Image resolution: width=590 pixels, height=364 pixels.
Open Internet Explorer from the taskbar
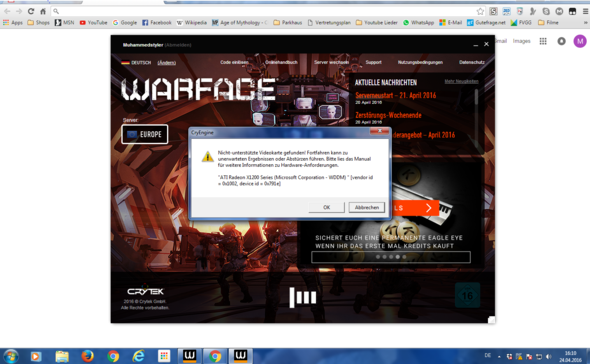138,356
